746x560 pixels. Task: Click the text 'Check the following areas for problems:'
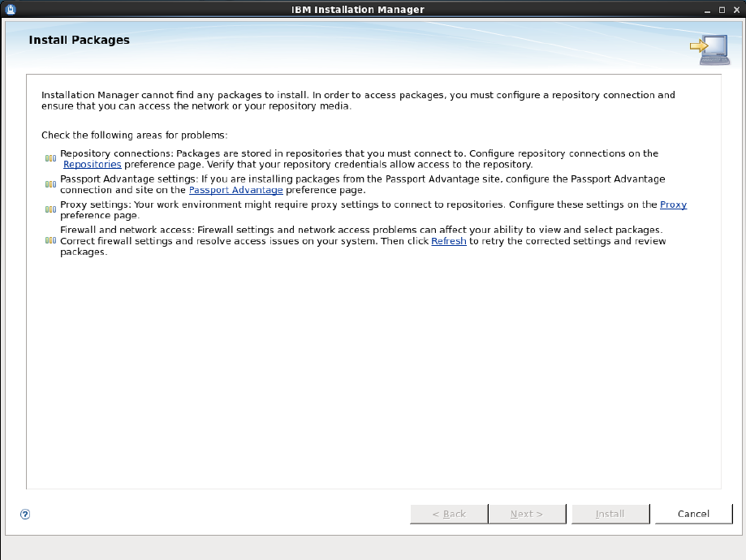pos(134,135)
